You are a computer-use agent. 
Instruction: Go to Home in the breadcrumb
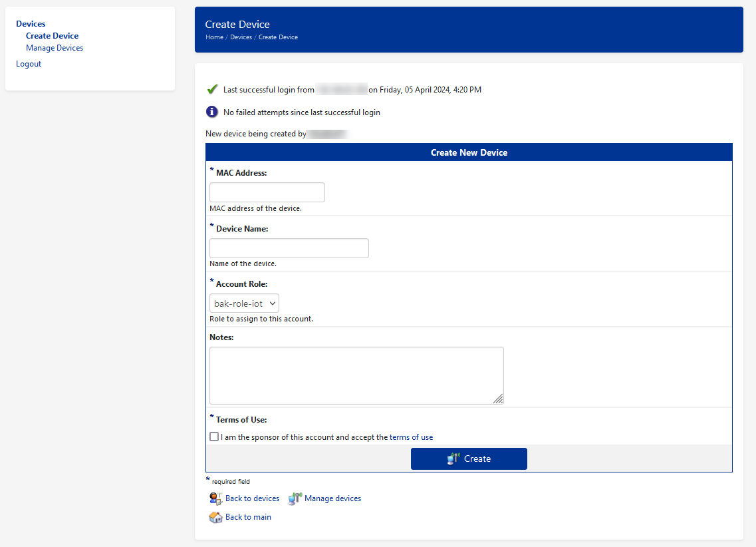215,37
